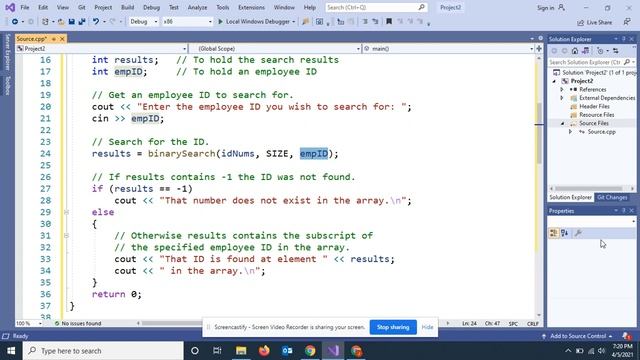640x360 pixels.
Task: Switch to the Solution Explorer tab
Action: point(570,198)
